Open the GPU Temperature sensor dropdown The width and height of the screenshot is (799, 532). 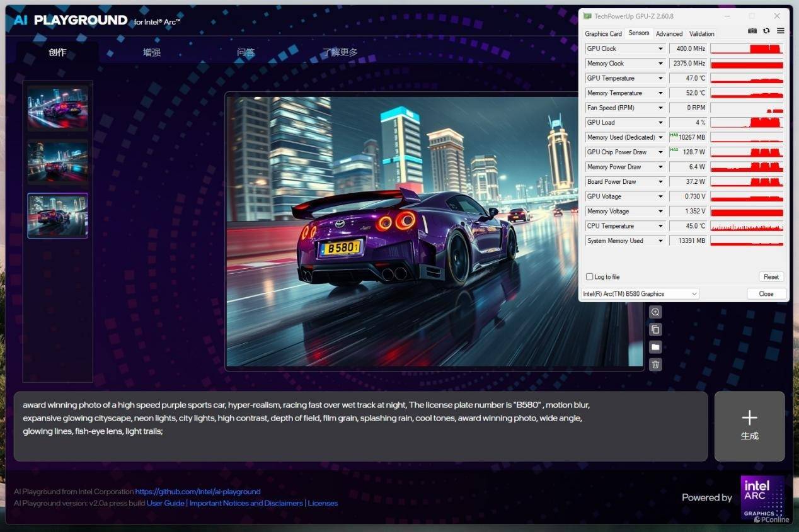click(x=660, y=79)
